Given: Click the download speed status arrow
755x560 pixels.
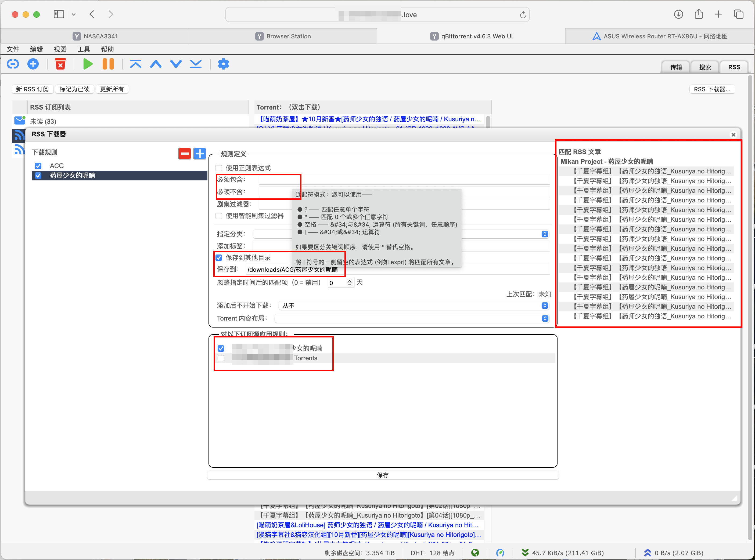Looking at the screenshot, I should pos(525,552).
